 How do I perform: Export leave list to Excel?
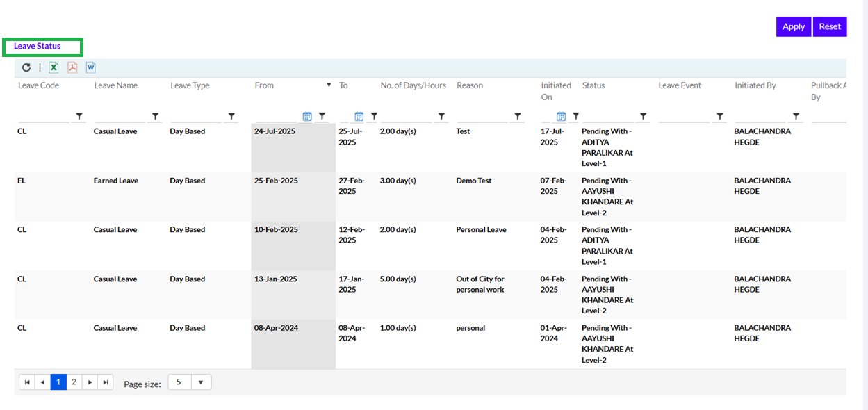[54, 67]
